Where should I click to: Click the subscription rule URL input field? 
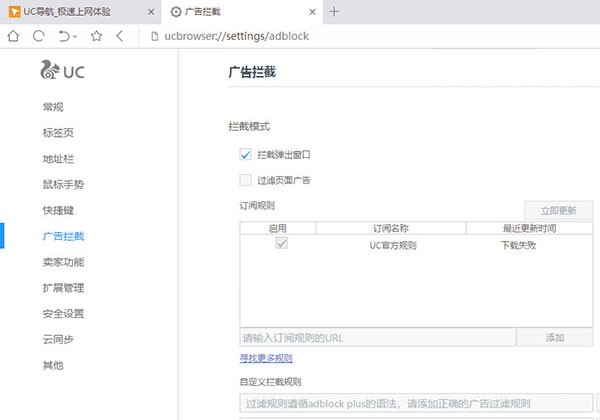[x=377, y=337]
